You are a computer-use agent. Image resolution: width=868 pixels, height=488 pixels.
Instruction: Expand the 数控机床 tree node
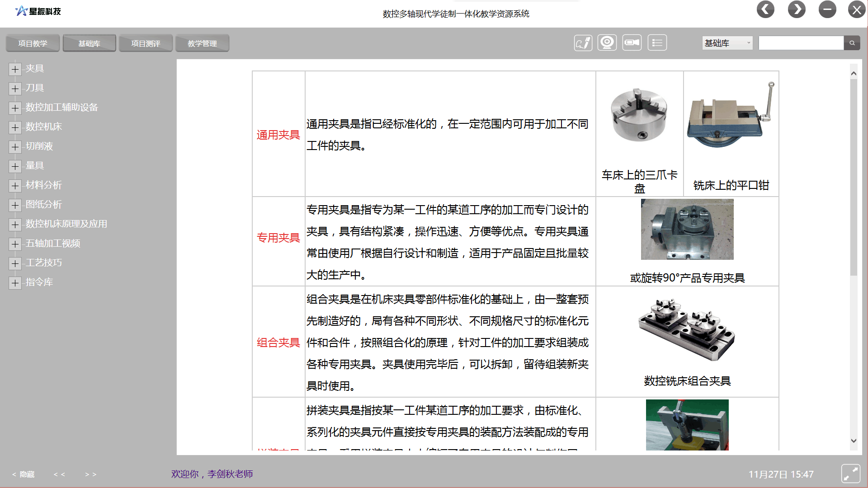[15, 127]
